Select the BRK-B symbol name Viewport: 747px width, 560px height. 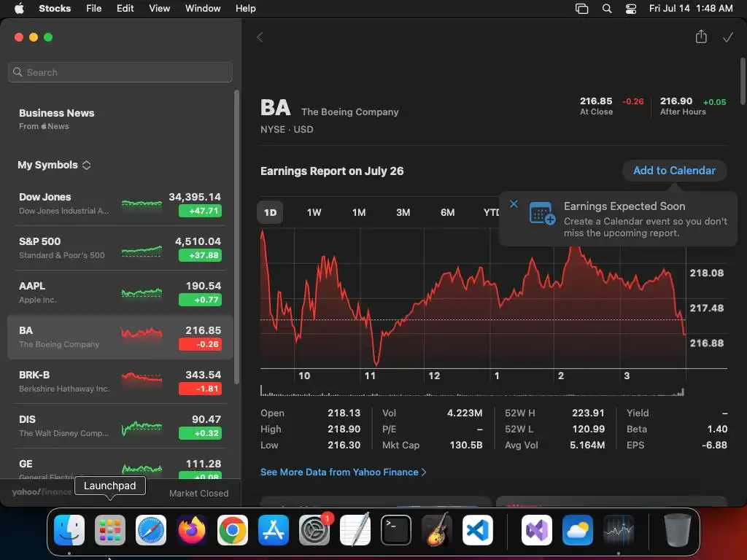(x=34, y=375)
